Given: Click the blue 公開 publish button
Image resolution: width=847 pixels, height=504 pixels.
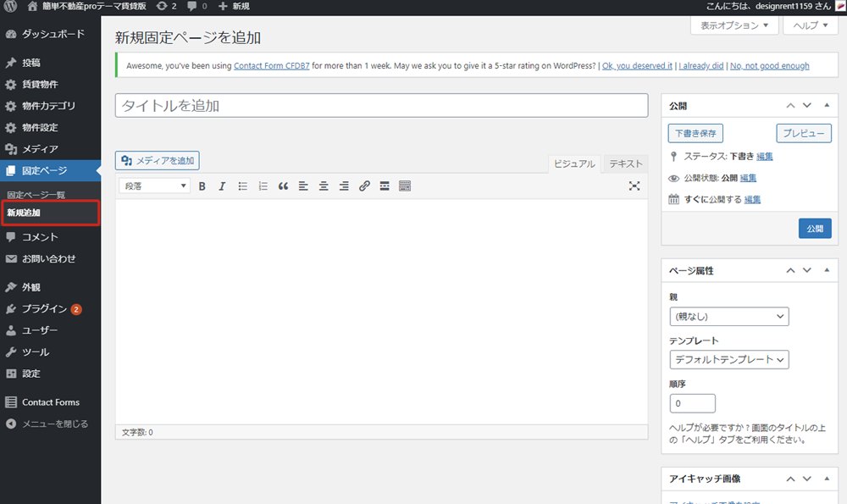Looking at the screenshot, I should [x=814, y=229].
